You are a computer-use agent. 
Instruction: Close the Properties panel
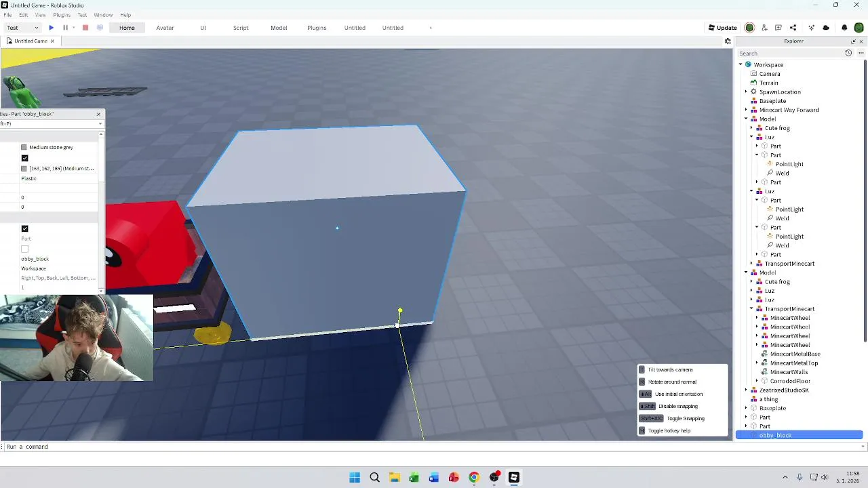[98, 114]
